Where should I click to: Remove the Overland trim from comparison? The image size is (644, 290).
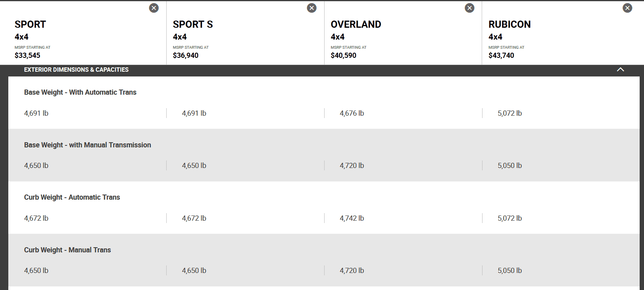[469, 8]
